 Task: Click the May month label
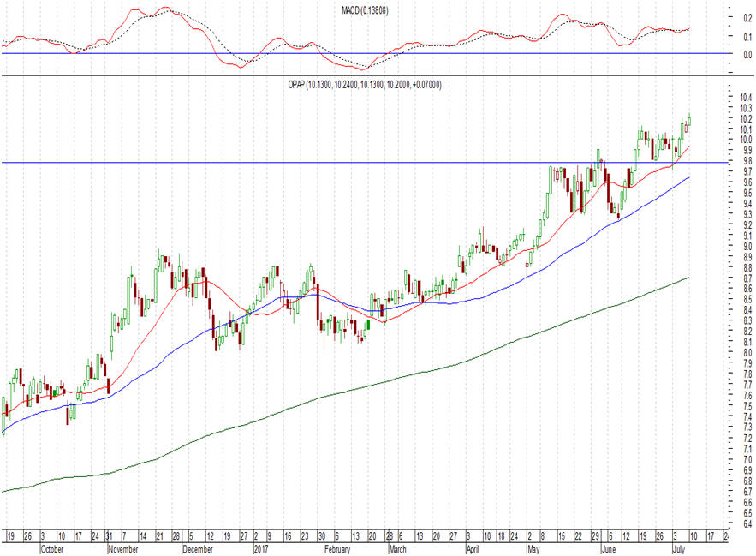[533, 549]
